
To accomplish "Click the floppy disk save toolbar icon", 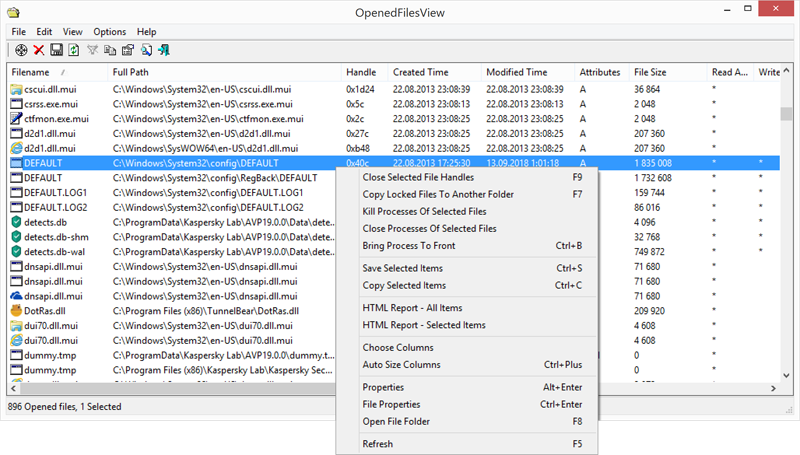I will coord(56,50).
